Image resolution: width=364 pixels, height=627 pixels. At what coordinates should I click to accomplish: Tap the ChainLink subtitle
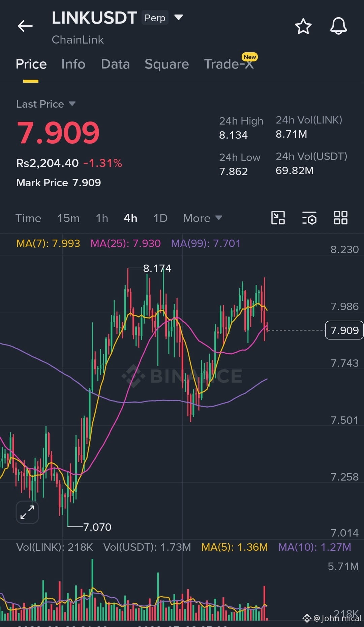click(x=78, y=40)
